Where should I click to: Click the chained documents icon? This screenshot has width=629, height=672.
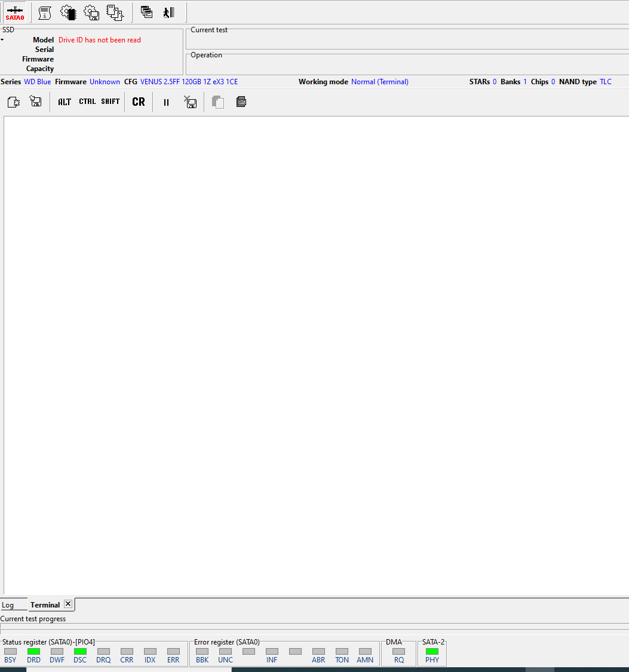tap(115, 13)
